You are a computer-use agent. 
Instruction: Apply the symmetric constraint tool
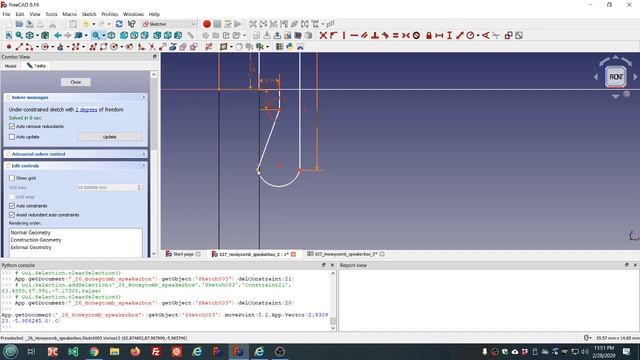pos(406,36)
